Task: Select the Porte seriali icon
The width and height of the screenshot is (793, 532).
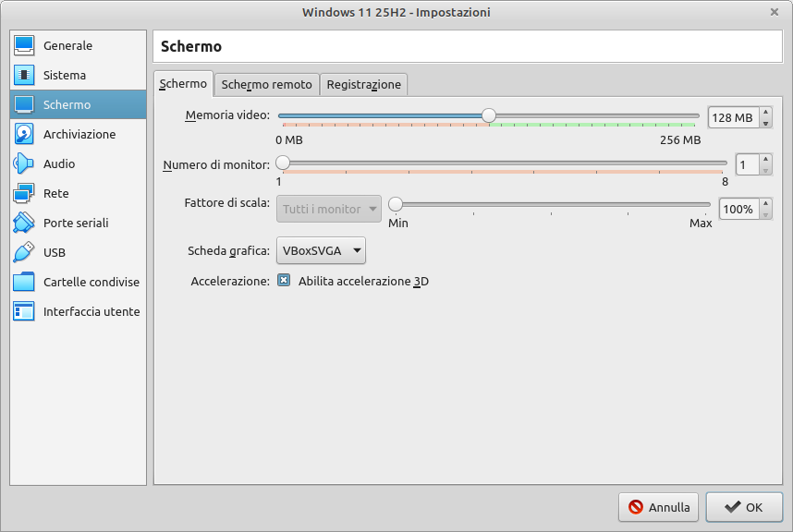Action: click(24, 223)
